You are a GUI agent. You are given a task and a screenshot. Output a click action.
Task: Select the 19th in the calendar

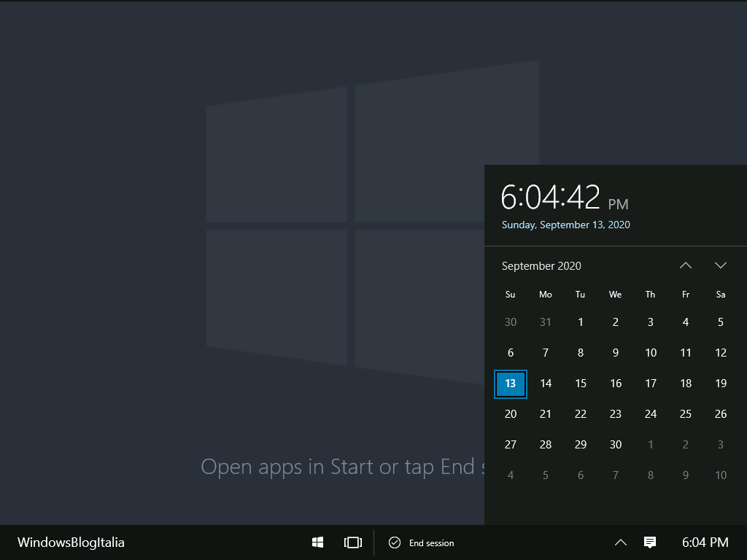pyautogui.click(x=720, y=384)
